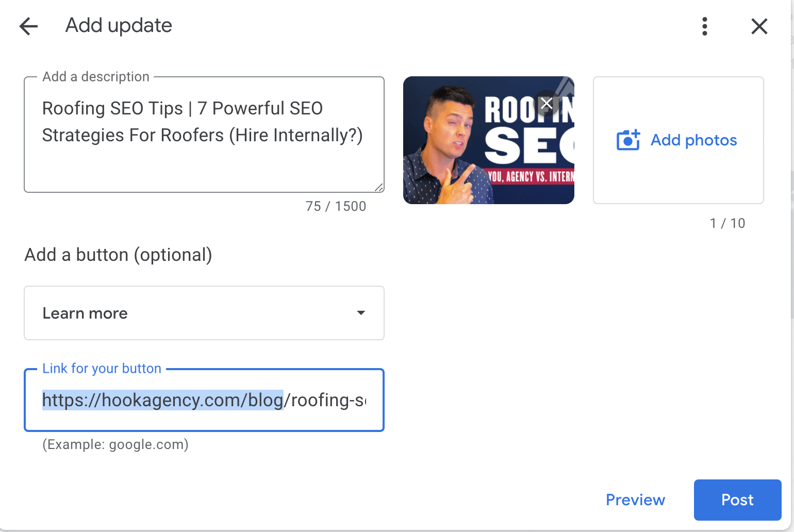Open the three-dot more options menu
This screenshot has width=794, height=532.
tap(704, 26)
